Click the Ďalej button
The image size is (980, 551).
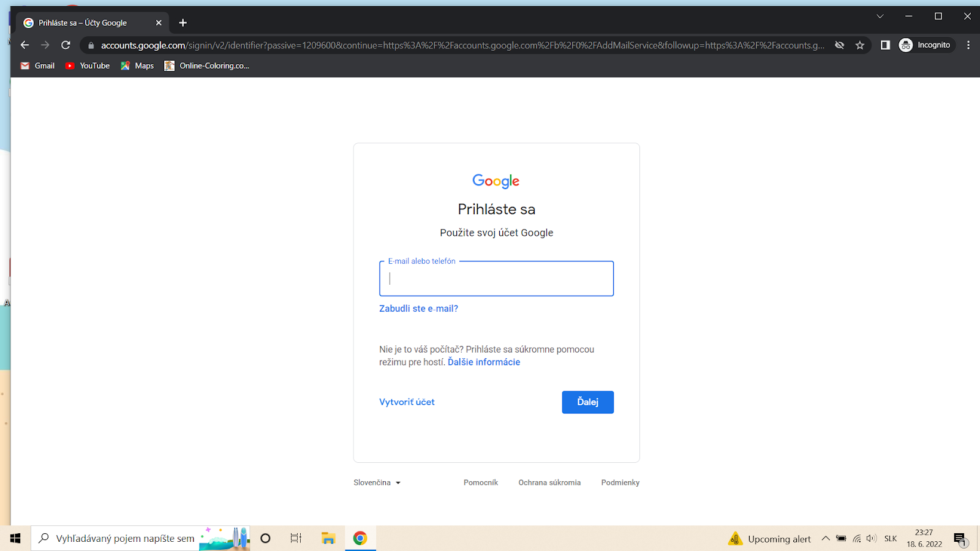(x=587, y=402)
